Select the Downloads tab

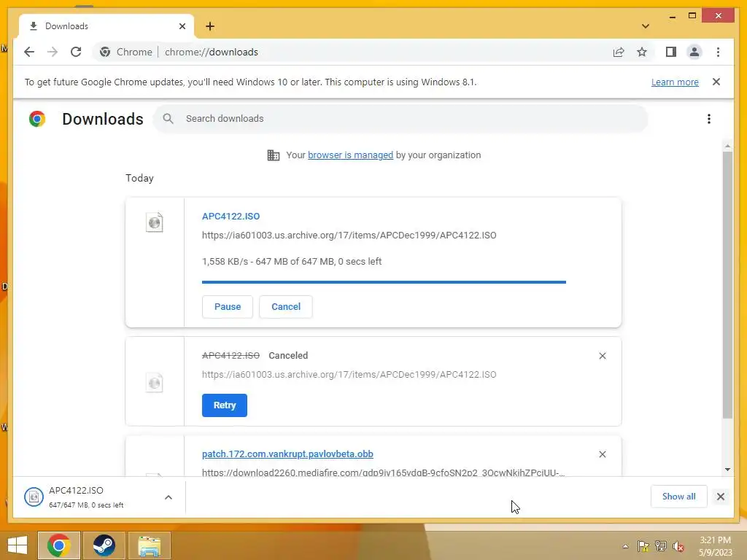coord(106,26)
